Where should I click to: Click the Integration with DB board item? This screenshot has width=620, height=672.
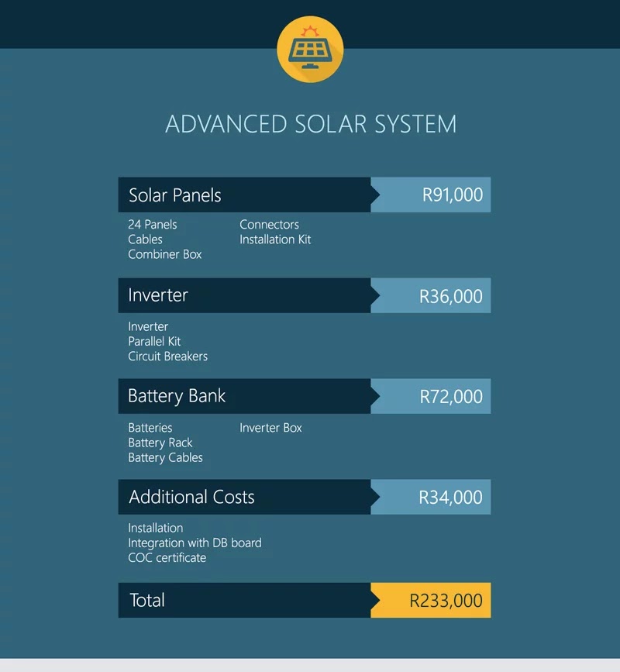(x=195, y=543)
